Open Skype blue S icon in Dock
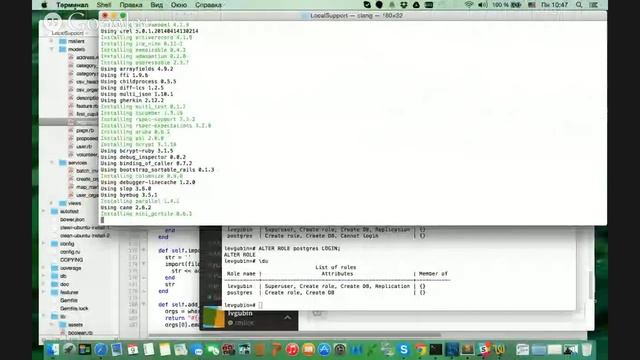This screenshot has width=640, height=360. click(x=404, y=349)
